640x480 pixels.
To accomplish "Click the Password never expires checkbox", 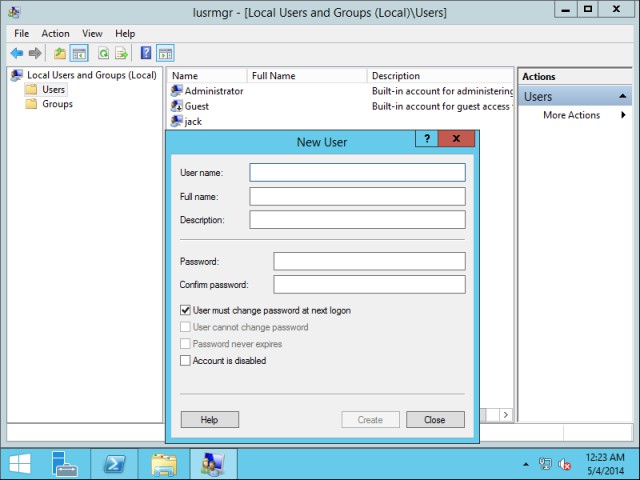I will [185, 344].
